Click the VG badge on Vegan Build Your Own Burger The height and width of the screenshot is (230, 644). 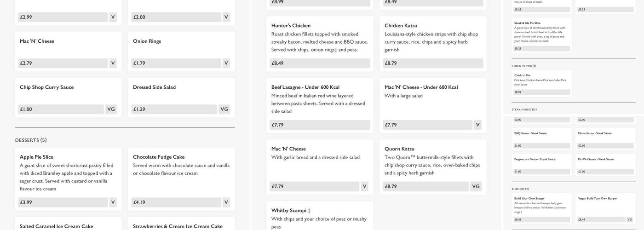click(629, 220)
